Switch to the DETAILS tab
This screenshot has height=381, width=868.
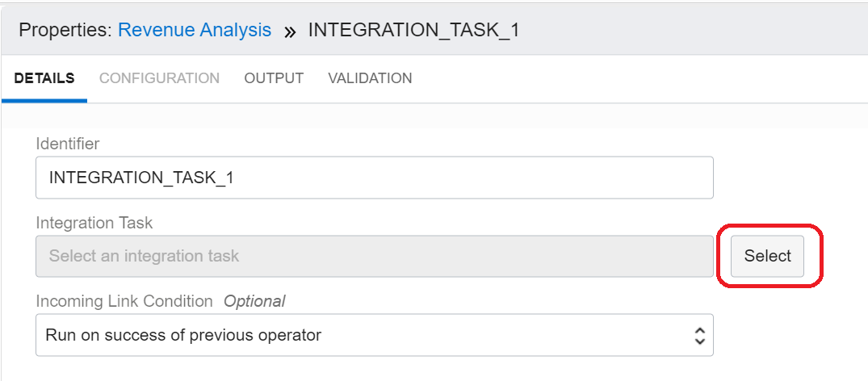pyautogui.click(x=44, y=78)
